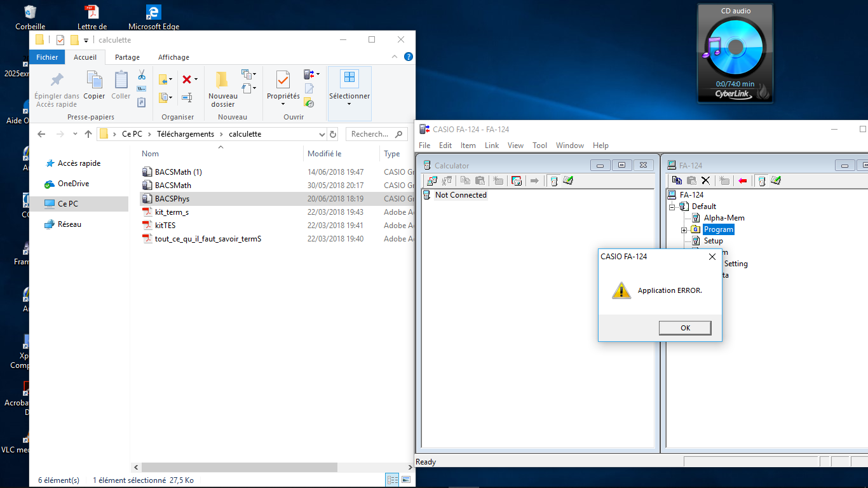
Task: Click the New folder icon in the title bar
Action: point(74,40)
